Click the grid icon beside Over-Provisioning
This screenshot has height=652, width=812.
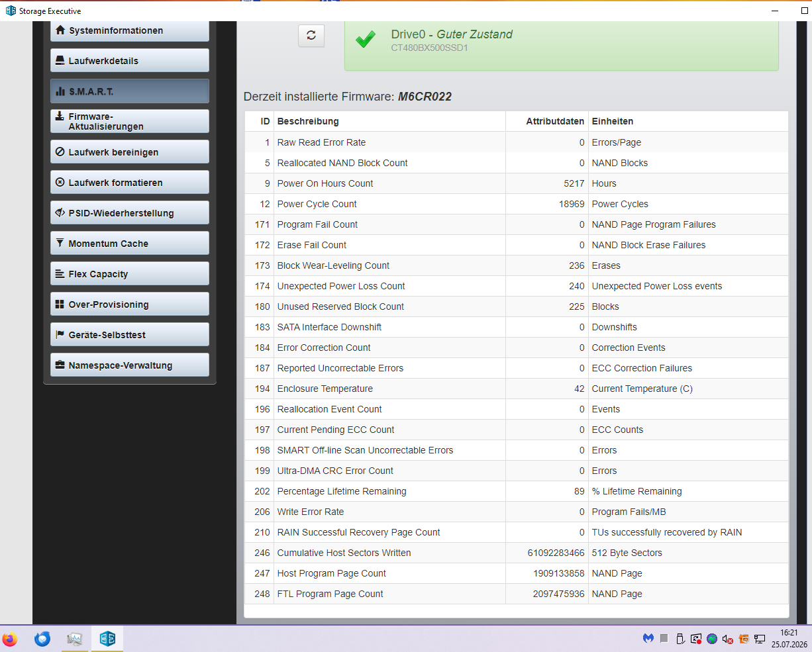tap(60, 304)
